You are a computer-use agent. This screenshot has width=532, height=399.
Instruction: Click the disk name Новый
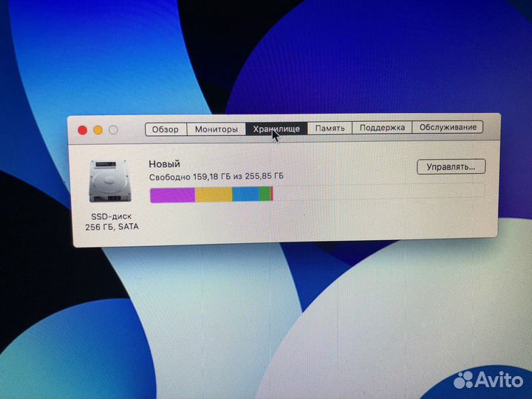(x=165, y=164)
